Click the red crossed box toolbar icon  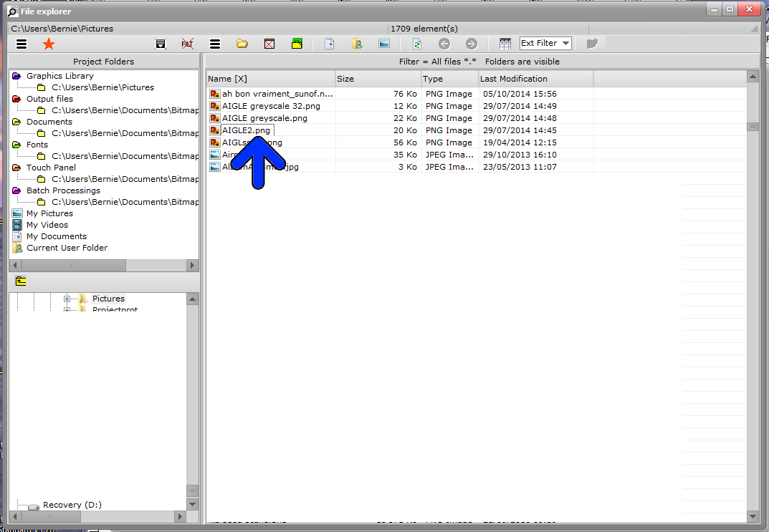pos(269,44)
